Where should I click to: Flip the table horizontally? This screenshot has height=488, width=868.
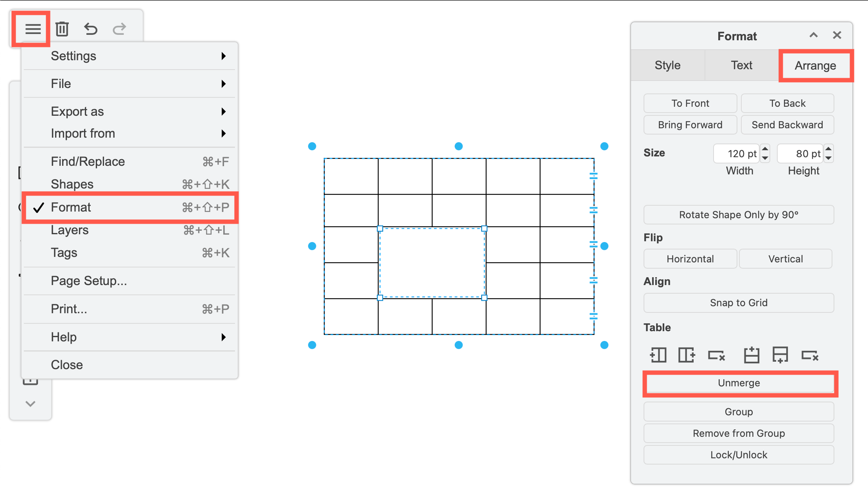click(x=690, y=258)
